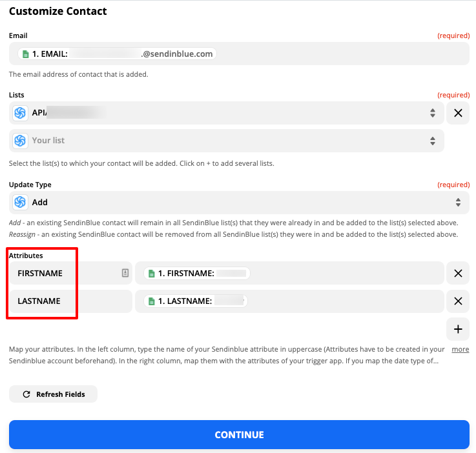Viewport: 476px width, 453px height.
Task: Click the refresh icon on Refresh Fields
Action: [26, 394]
